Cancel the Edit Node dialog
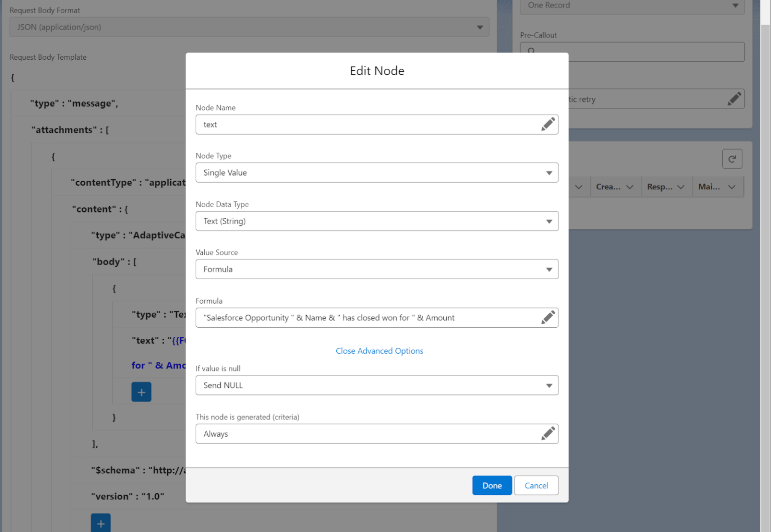Image resolution: width=771 pixels, height=532 pixels. point(536,485)
